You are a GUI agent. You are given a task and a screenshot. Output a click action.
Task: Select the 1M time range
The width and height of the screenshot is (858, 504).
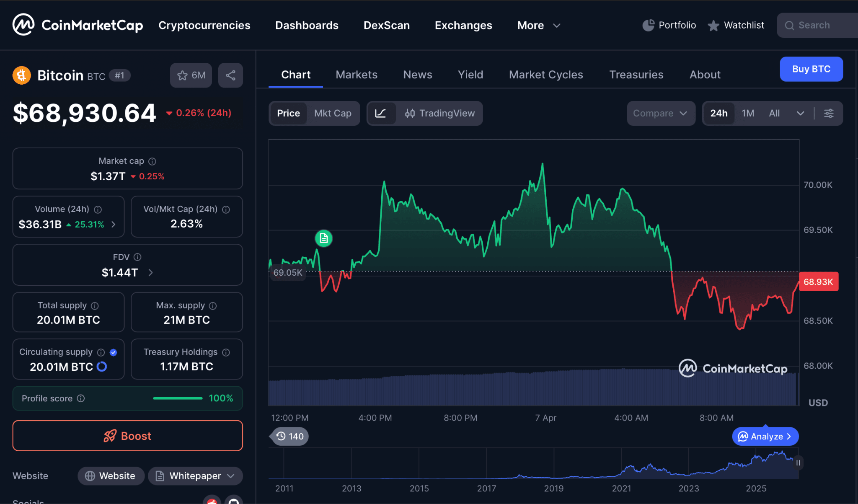(748, 113)
